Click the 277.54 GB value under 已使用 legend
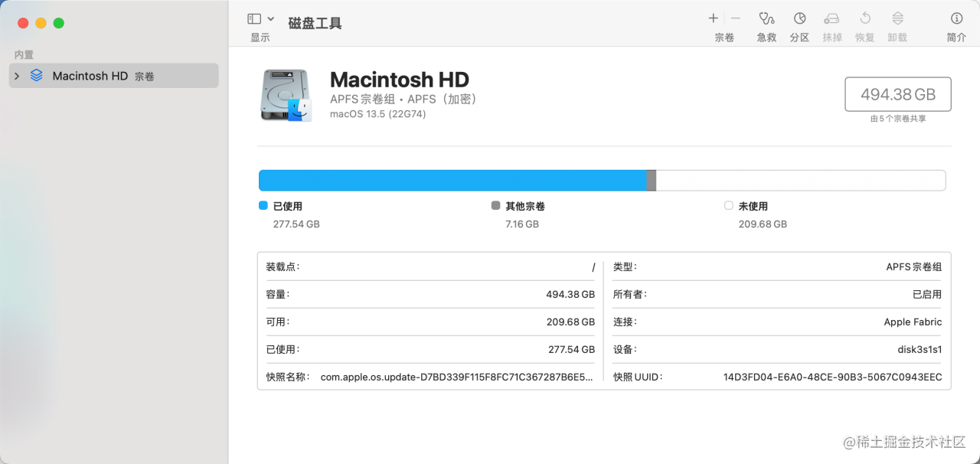The image size is (980, 464). tap(296, 224)
